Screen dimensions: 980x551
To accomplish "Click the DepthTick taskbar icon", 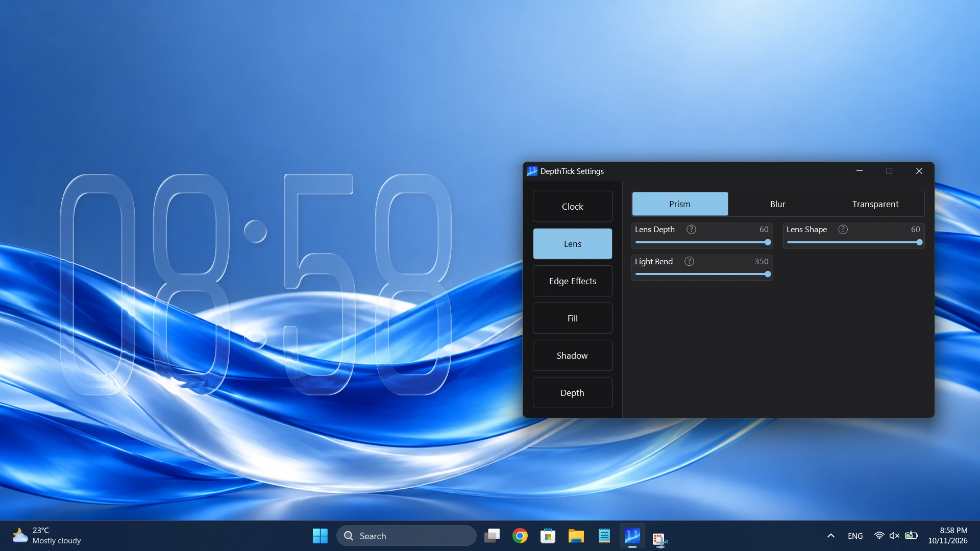I will [x=632, y=536].
